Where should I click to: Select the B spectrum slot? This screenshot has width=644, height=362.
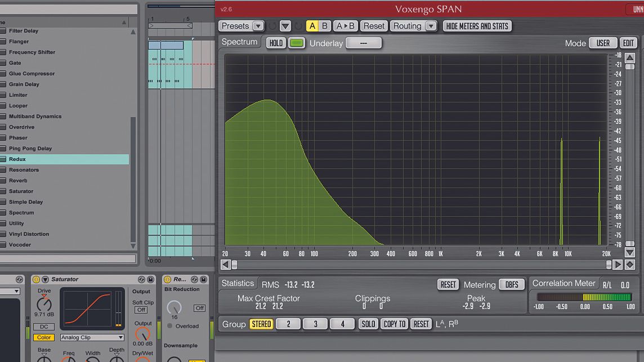point(324,25)
